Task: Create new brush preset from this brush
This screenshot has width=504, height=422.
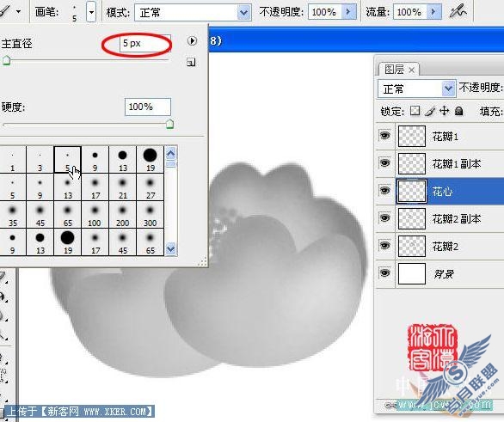Action: 191,62
